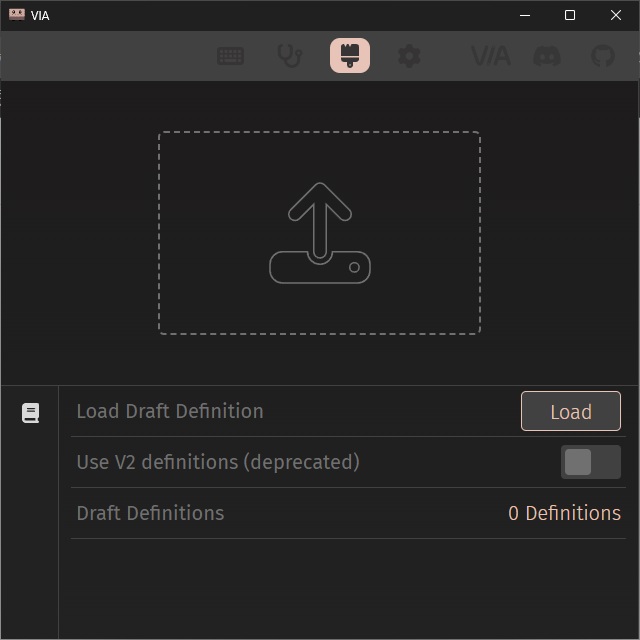Select the Draft Definitions row label
The image size is (640, 640).
(150, 513)
